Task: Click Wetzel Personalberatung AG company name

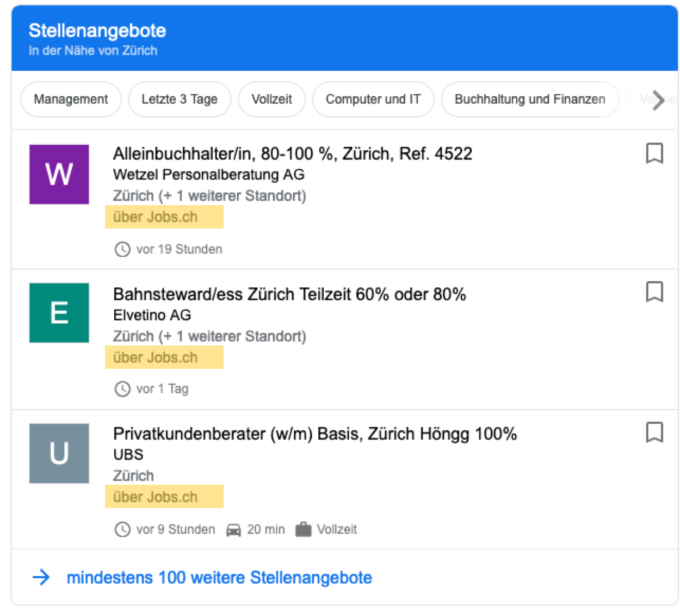Action: click(209, 175)
